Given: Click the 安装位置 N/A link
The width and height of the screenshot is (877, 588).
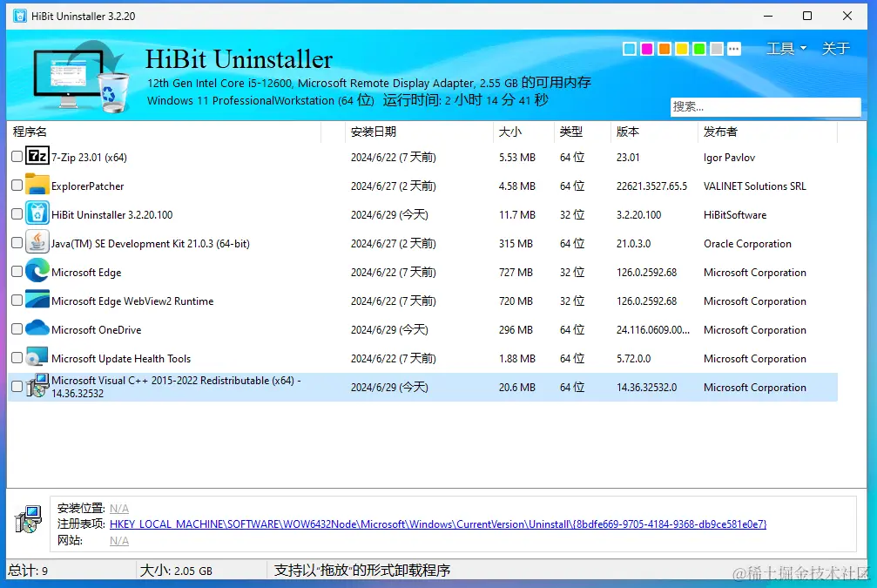Looking at the screenshot, I should [x=119, y=509].
